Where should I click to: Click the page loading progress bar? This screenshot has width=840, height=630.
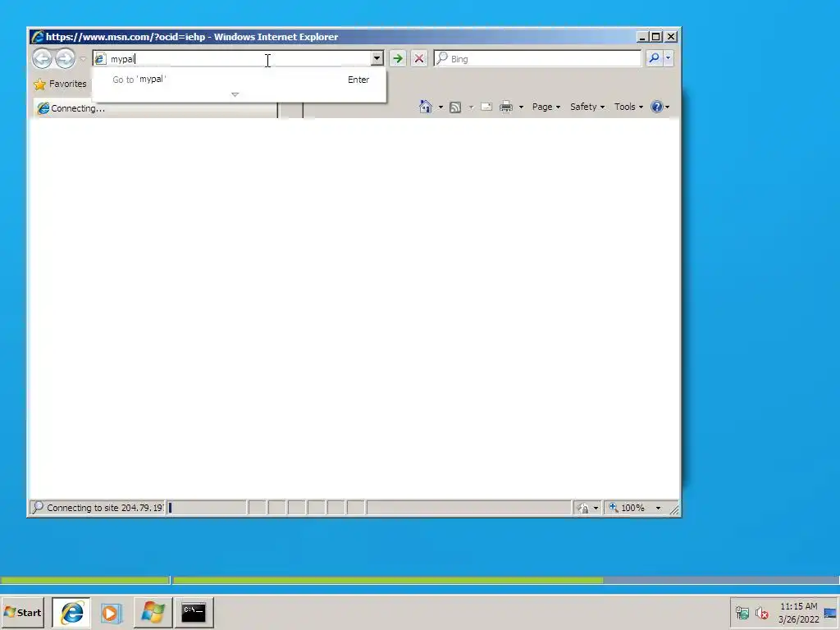tap(206, 507)
